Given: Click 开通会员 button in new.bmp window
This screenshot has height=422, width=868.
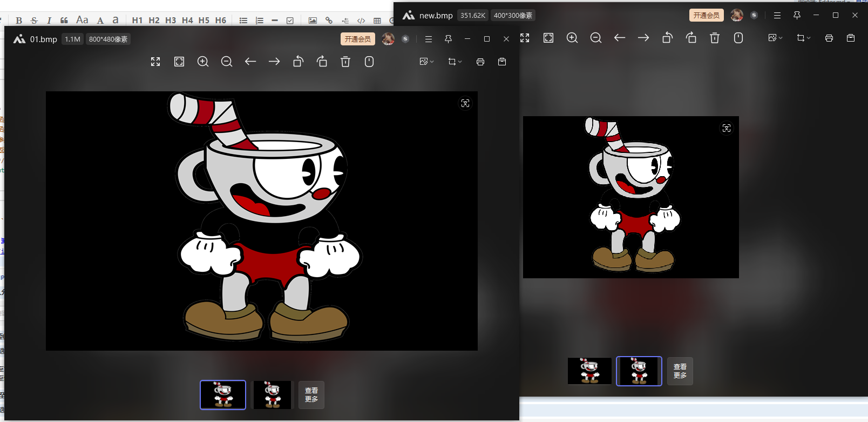Looking at the screenshot, I should coord(707,15).
